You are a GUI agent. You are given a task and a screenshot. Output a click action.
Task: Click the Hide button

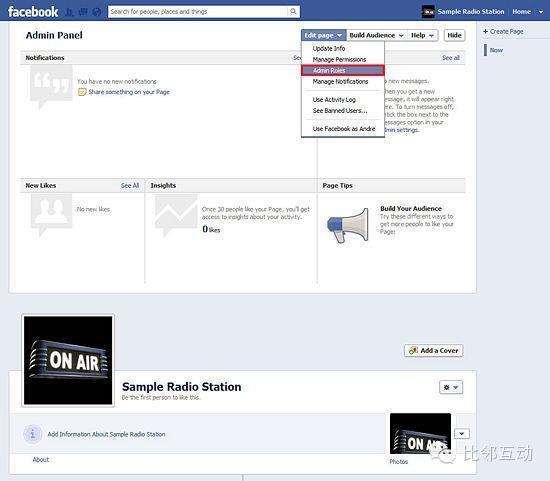(455, 35)
